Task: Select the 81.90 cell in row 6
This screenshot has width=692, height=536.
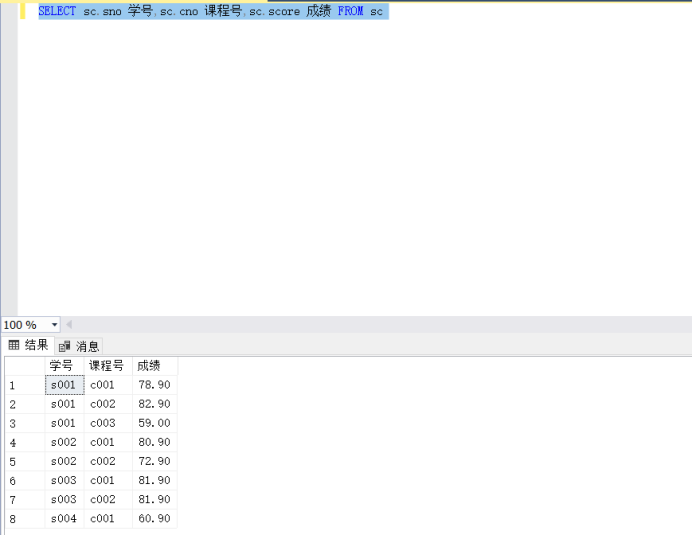Action: pyautogui.click(x=154, y=480)
